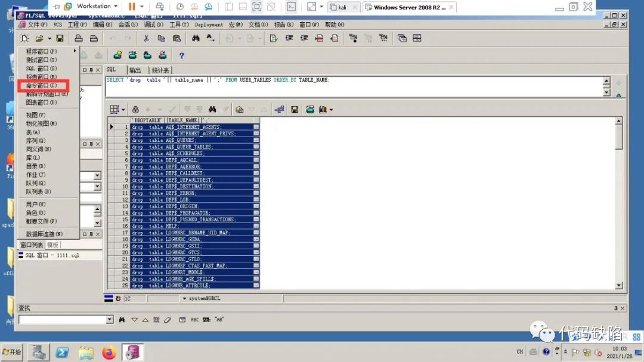Switch to the 统计表 tab
The width and height of the screenshot is (644, 362).
[x=160, y=70]
